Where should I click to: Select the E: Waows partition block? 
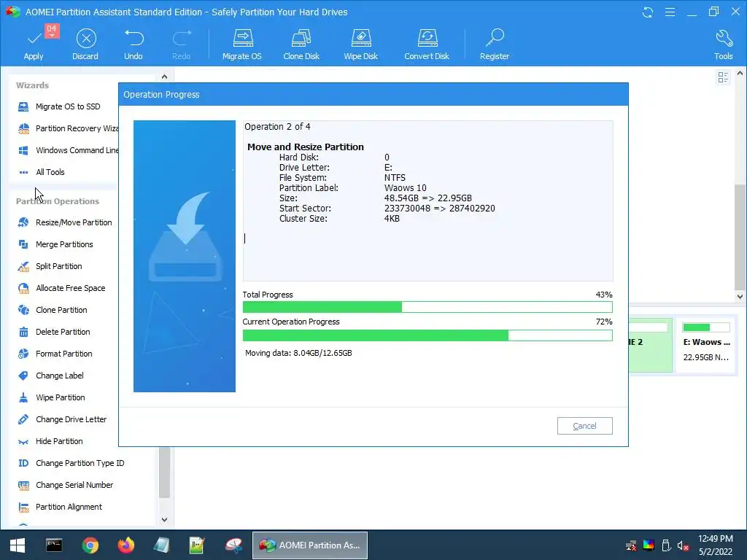[706, 346]
